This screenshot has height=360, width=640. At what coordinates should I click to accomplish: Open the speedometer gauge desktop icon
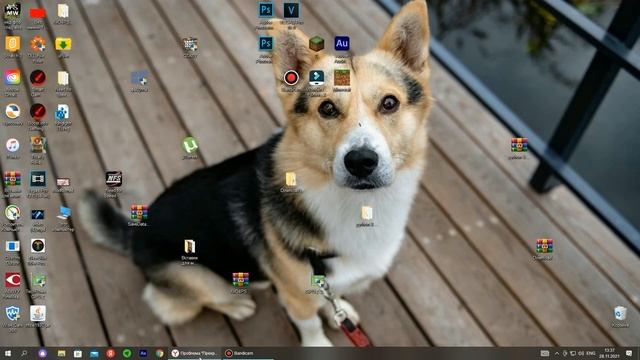13,213
